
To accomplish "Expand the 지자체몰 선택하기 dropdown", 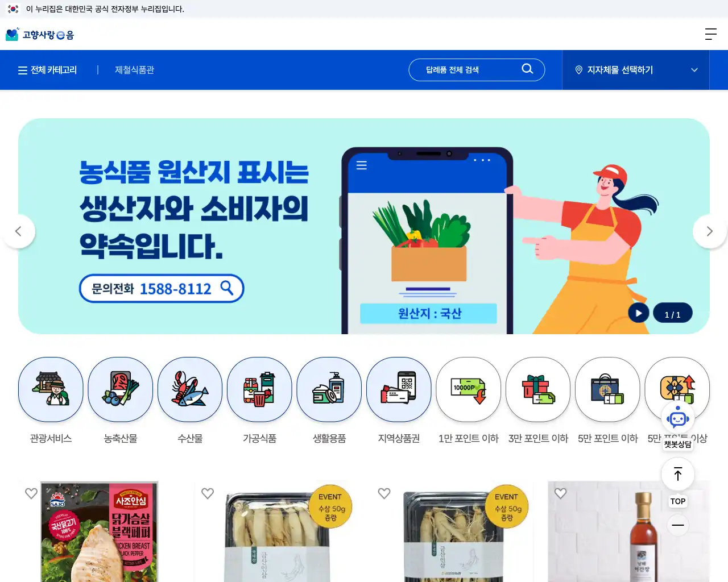I will tap(636, 70).
